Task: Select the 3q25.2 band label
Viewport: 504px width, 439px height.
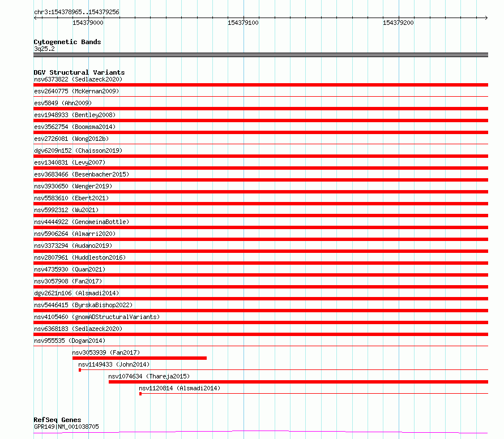Action: click(44, 49)
